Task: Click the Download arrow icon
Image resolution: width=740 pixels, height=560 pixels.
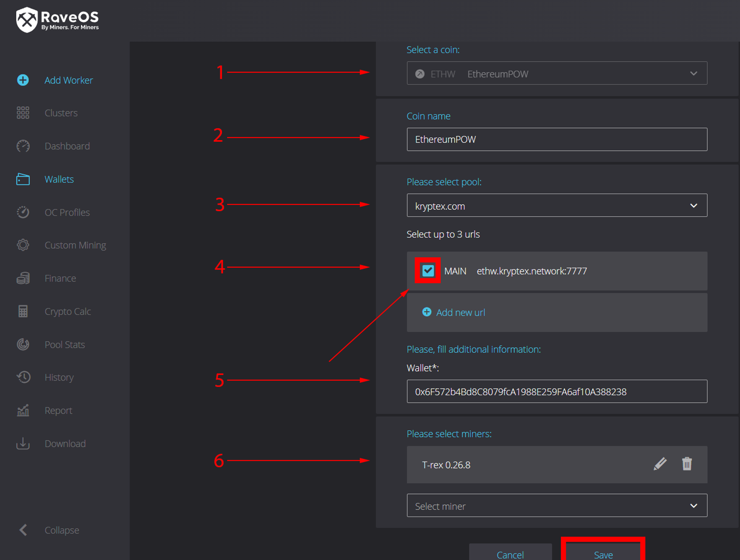Action: 23,443
